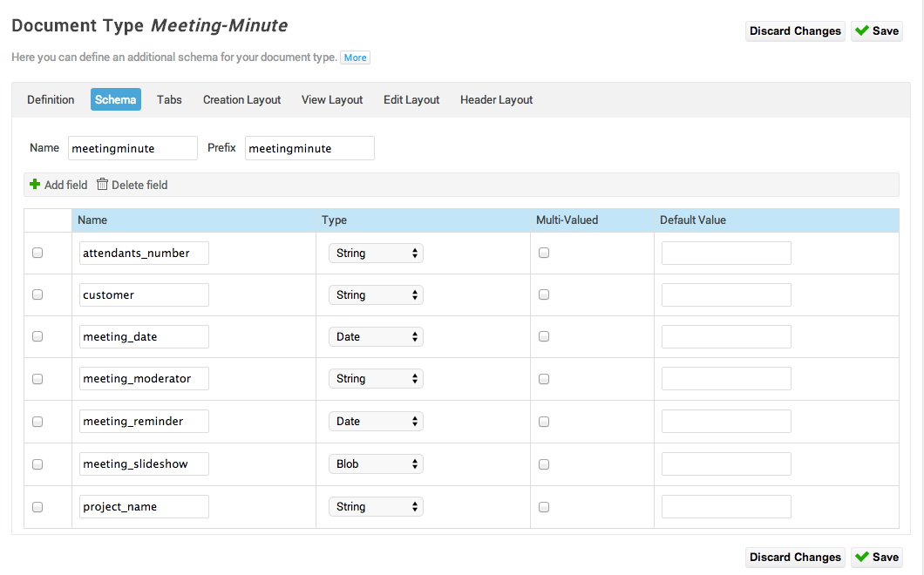
Task: Click the meeting_slideshow name field
Action: 144,464
